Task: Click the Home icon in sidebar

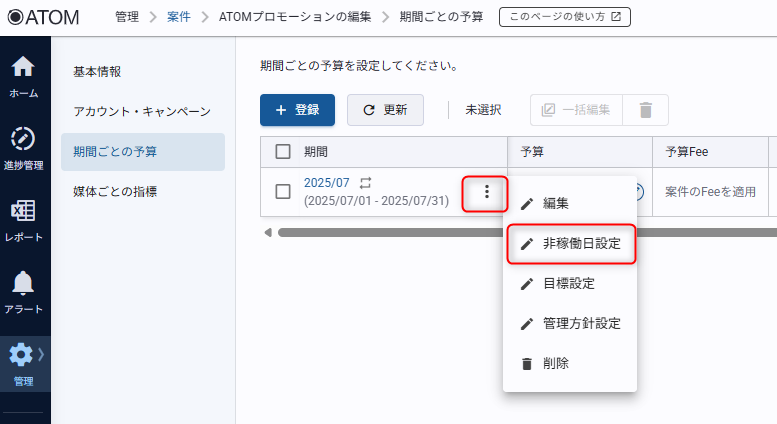Action: [x=24, y=68]
